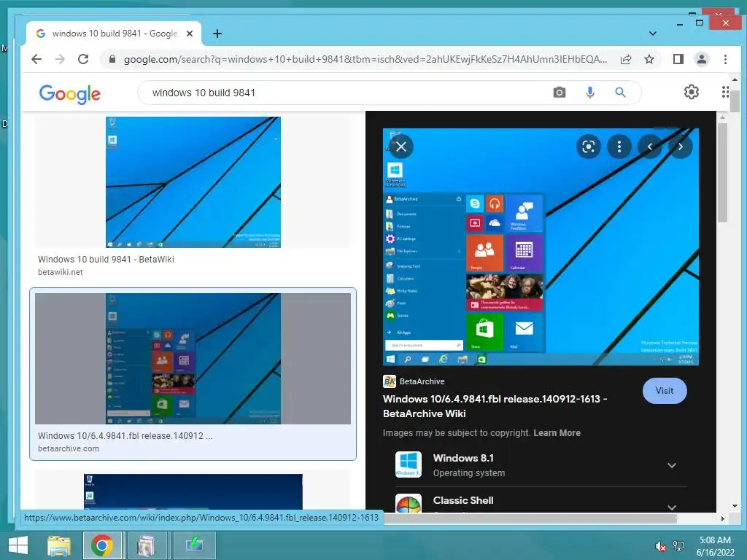
Task: Click the network tray icon
Action: pos(678,546)
